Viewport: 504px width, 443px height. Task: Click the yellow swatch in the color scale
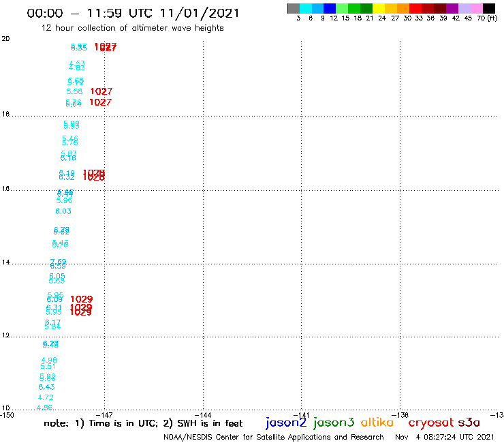coord(379,8)
